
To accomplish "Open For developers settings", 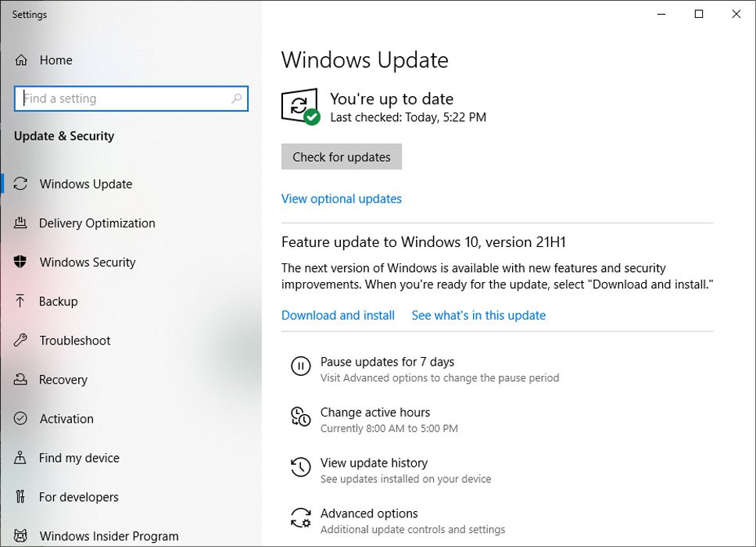I will click(79, 497).
